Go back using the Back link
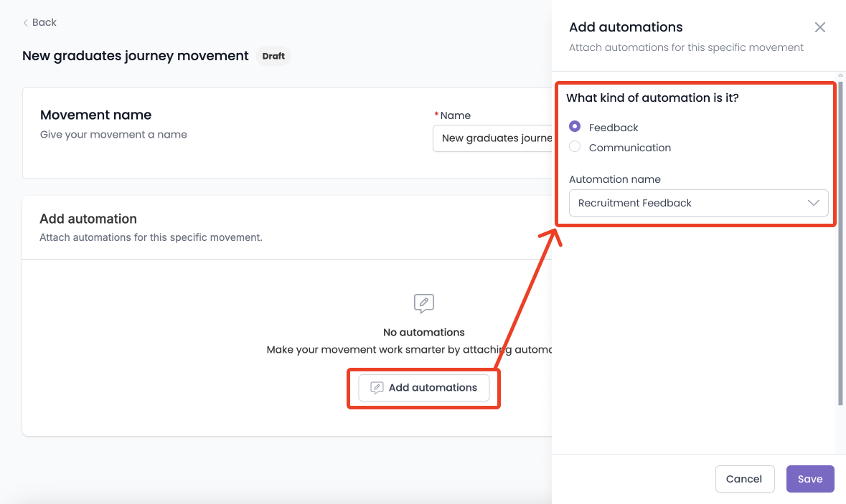This screenshot has width=846, height=504. coord(39,22)
